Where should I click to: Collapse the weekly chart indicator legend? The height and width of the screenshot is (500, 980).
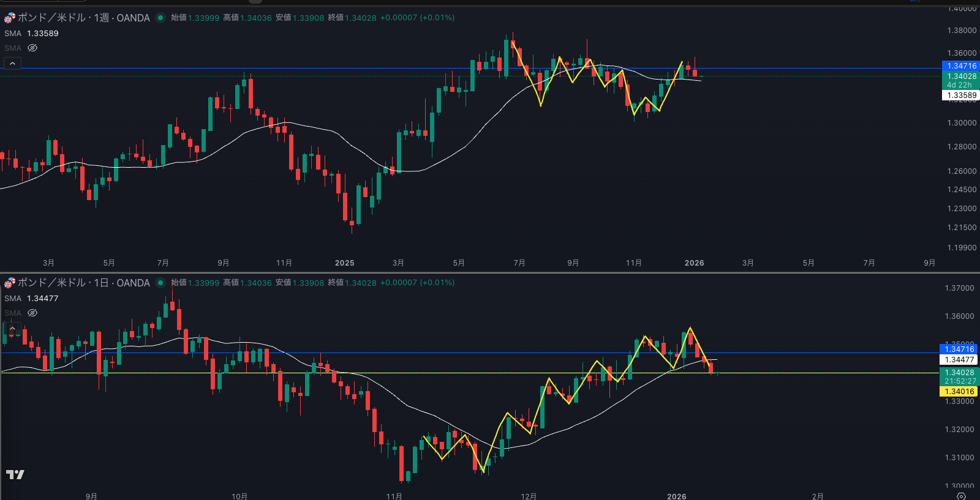[x=12, y=64]
